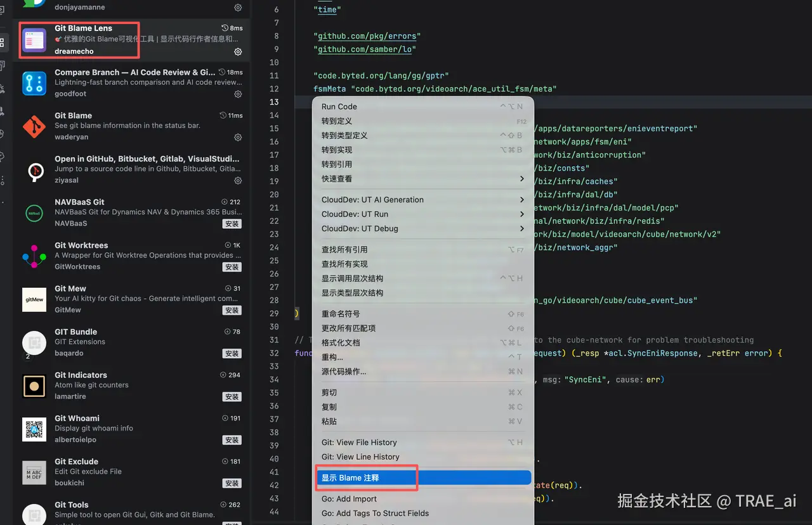
Task: Select 显示调用层次结构 menu entry
Action: coord(423,278)
